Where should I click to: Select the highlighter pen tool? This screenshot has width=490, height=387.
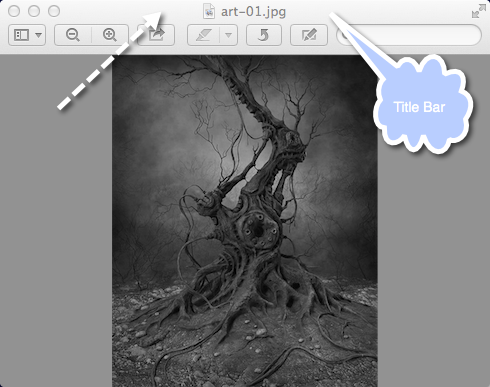(x=203, y=35)
